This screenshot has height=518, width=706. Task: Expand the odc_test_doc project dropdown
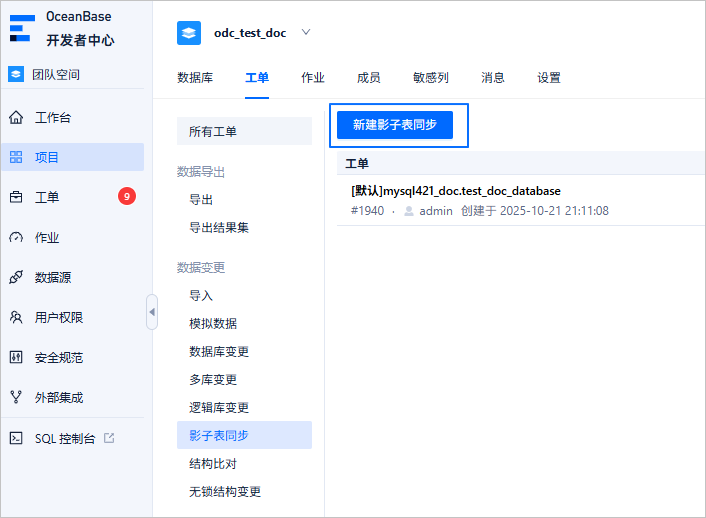(306, 32)
